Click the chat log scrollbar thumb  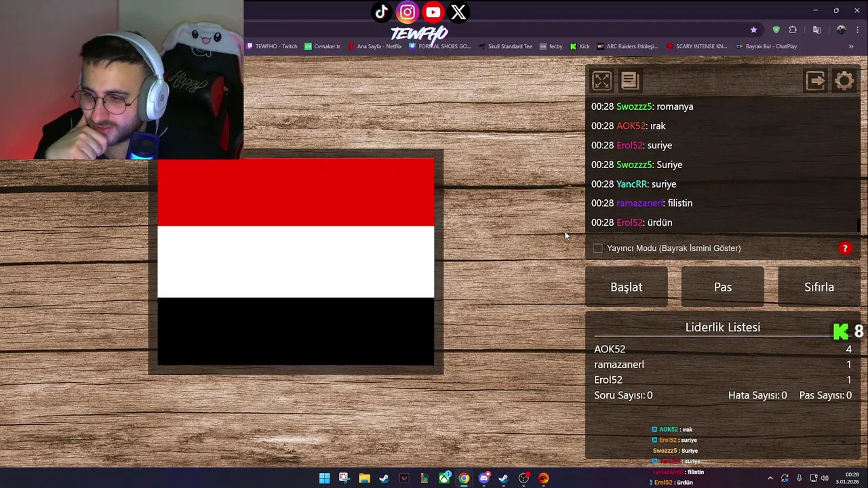pyautogui.click(x=859, y=225)
